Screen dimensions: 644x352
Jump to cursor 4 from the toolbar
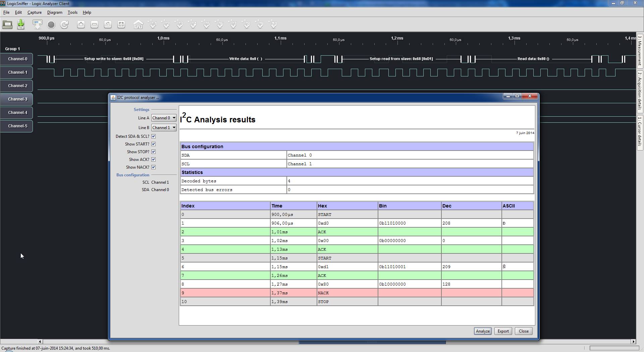pos(193,24)
